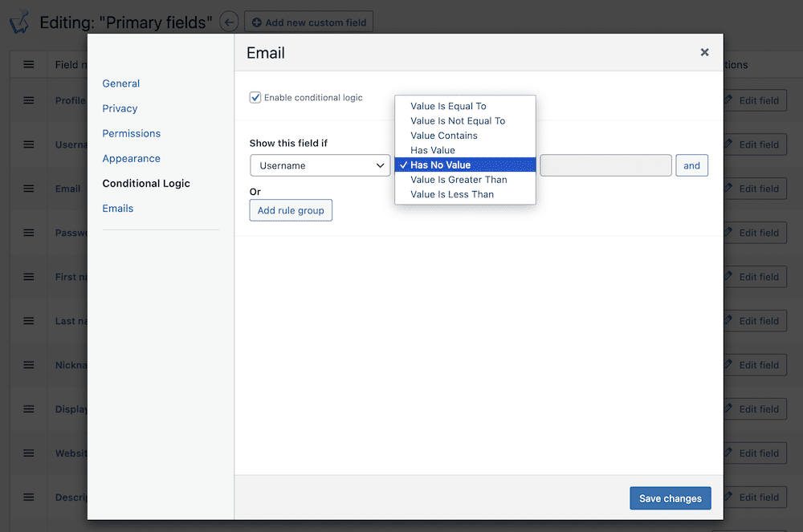
Task: Click the plugin logo beside the Editing title
Action: tap(19, 22)
